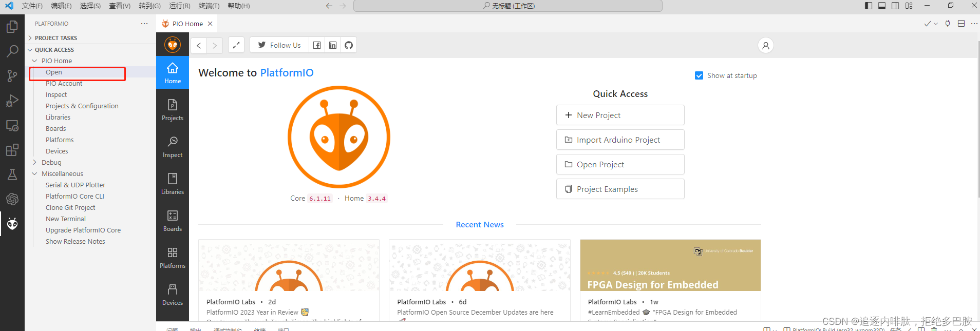The image size is (980, 331).
Task: Collapse the PIO Home tree node
Action: pos(34,61)
